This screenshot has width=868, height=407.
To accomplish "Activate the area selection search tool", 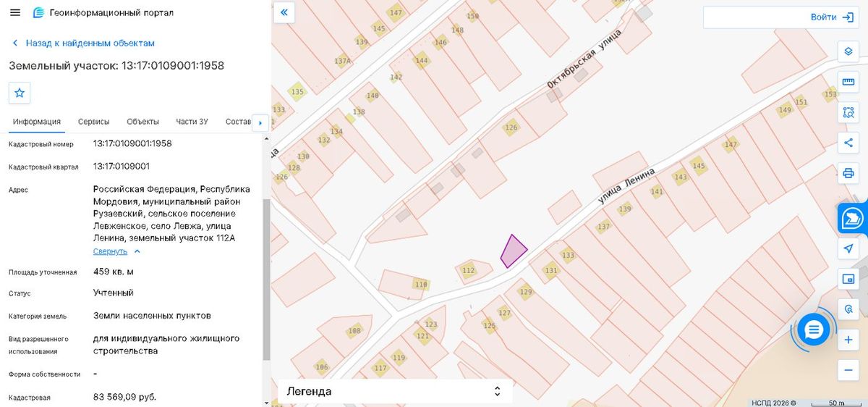I will point(848,112).
